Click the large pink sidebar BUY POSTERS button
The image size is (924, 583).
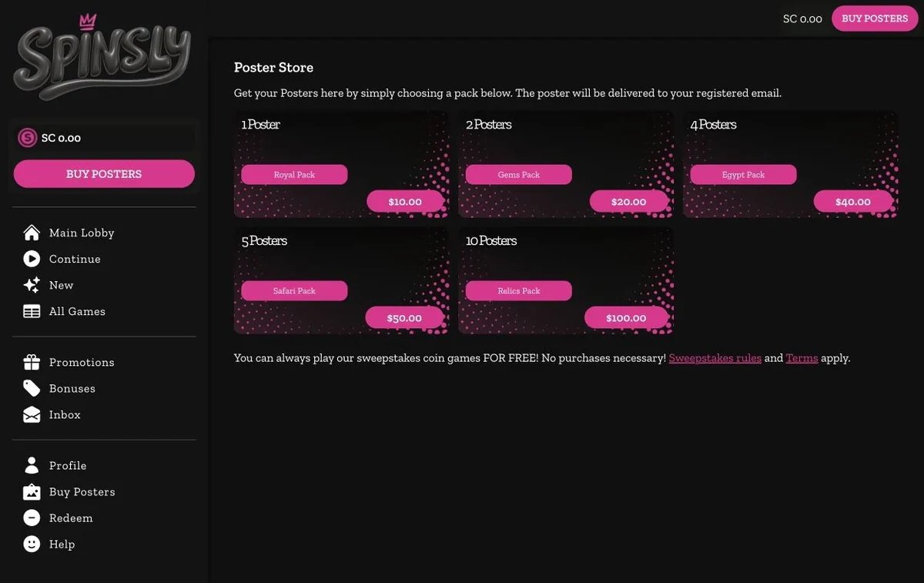(x=104, y=174)
